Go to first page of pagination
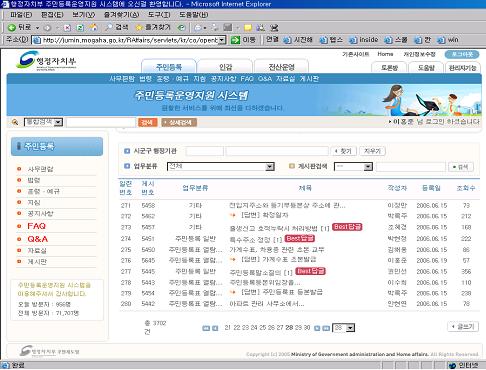 click(x=206, y=328)
